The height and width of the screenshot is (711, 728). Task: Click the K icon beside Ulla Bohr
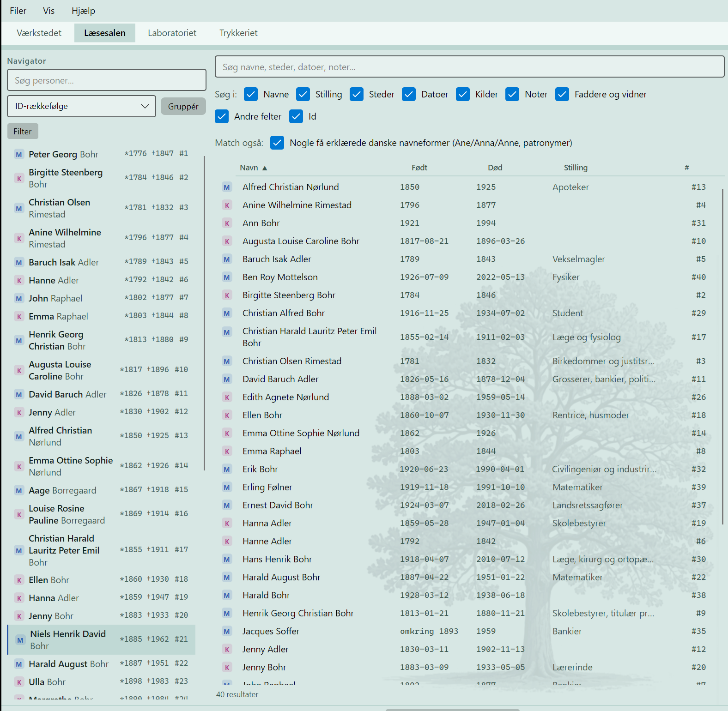click(x=19, y=682)
